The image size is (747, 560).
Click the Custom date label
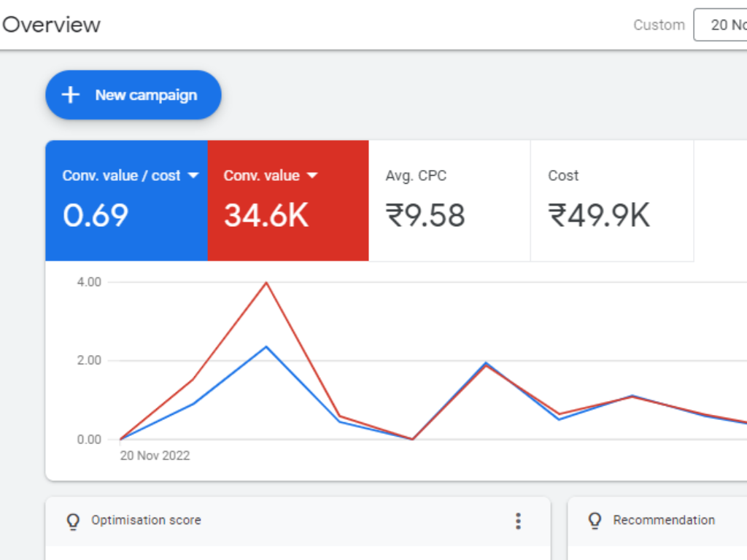[659, 24]
